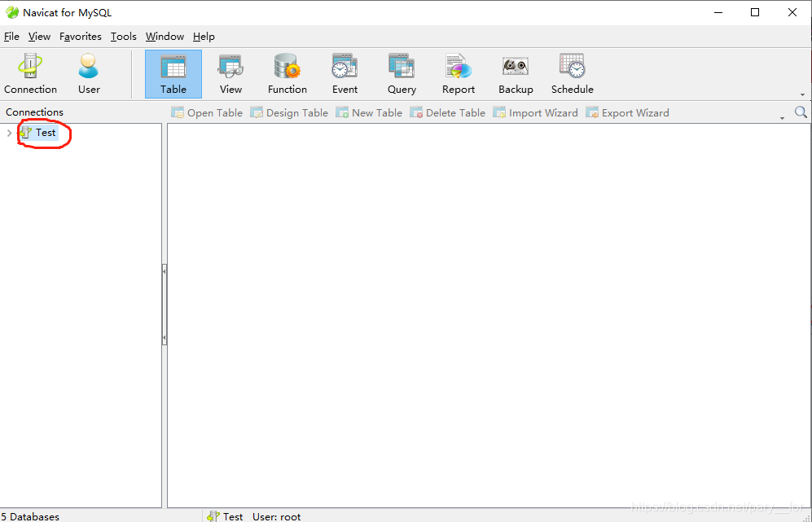Click Open Table in object toolbar
Screen dimensions: 812x522
coord(207,112)
